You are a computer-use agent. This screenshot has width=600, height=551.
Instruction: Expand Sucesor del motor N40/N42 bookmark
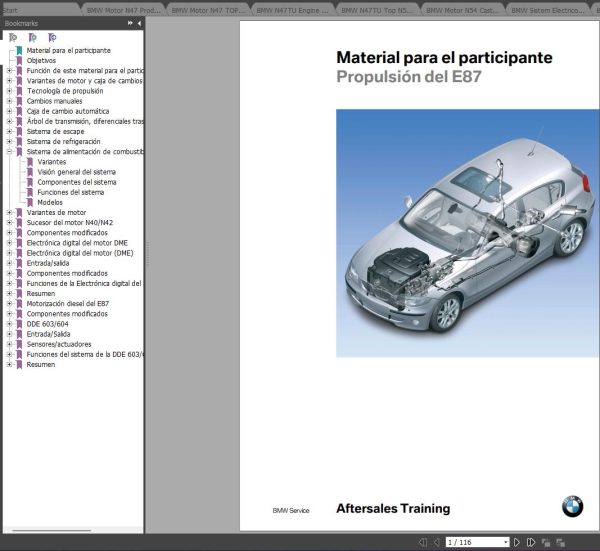click(10, 223)
